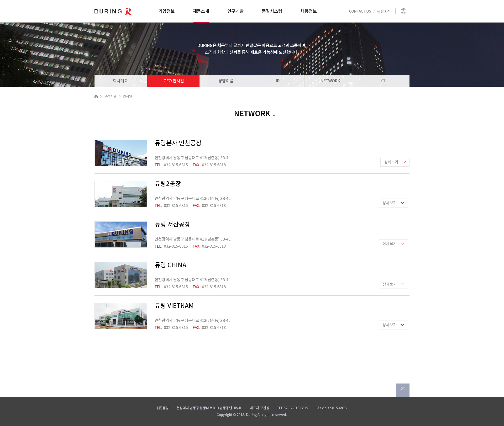Image resolution: width=504 pixels, height=426 pixels.
Task: Select the CEO 인사말 tab
Action: pyautogui.click(x=173, y=81)
